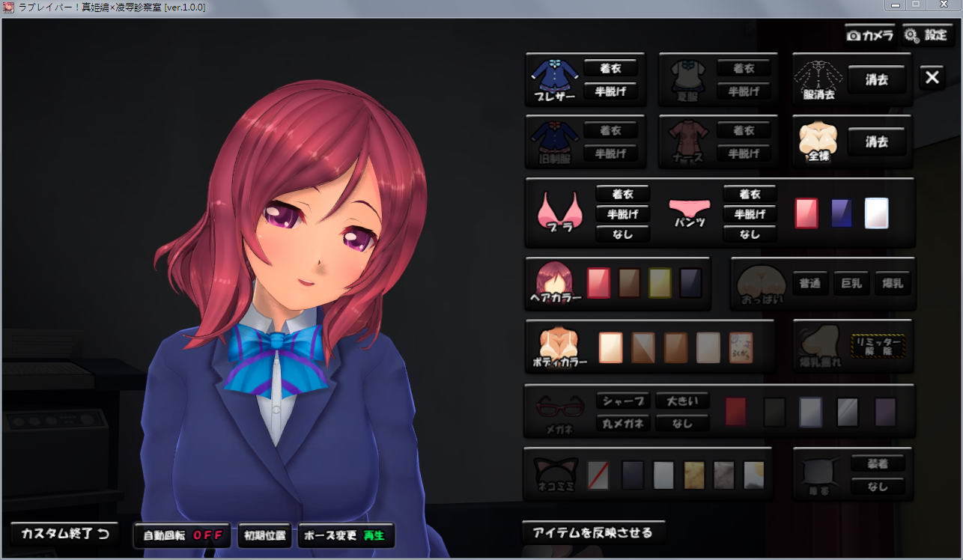Select the 旧制服 old uniform icon
The width and height of the screenshot is (963, 560).
554,141
